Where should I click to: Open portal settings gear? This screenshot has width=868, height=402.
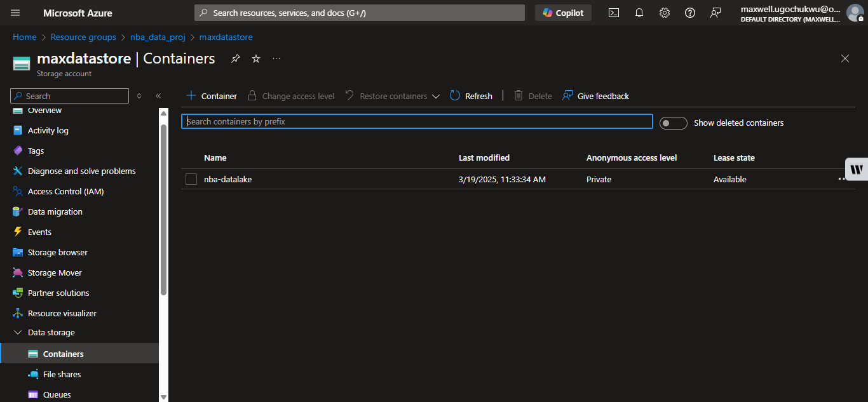click(665, 13)
